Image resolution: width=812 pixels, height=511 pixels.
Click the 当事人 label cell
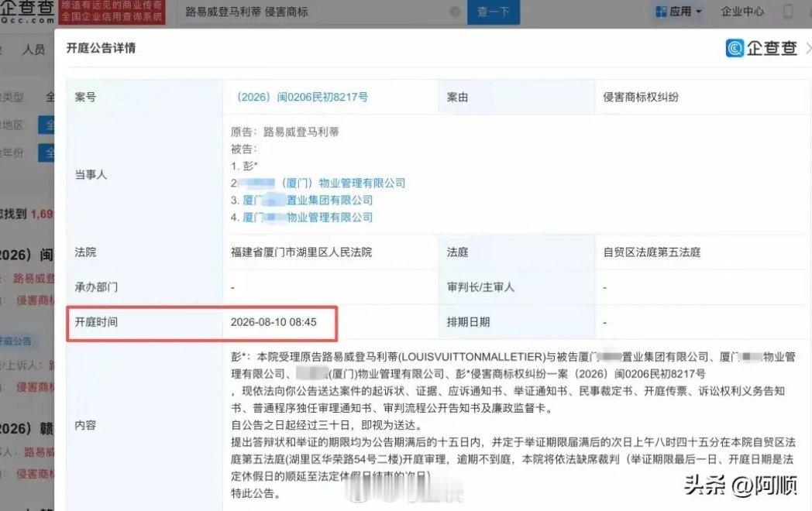coord(144,174)
